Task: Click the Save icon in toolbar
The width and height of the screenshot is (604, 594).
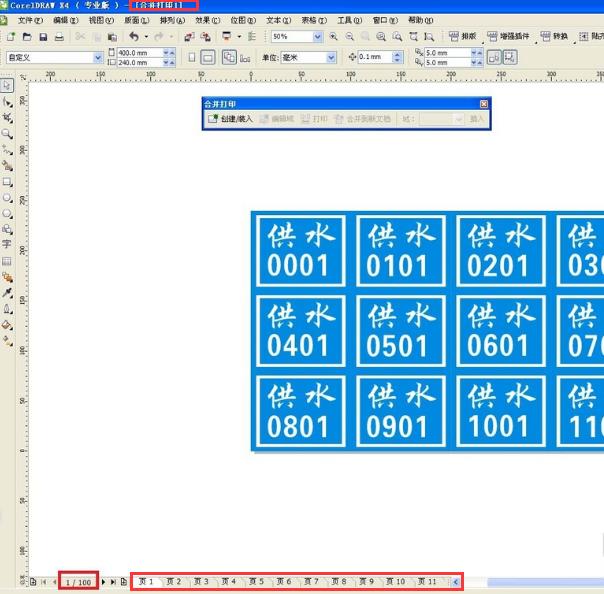Action: pyautogui.click(x=43, y=37)
